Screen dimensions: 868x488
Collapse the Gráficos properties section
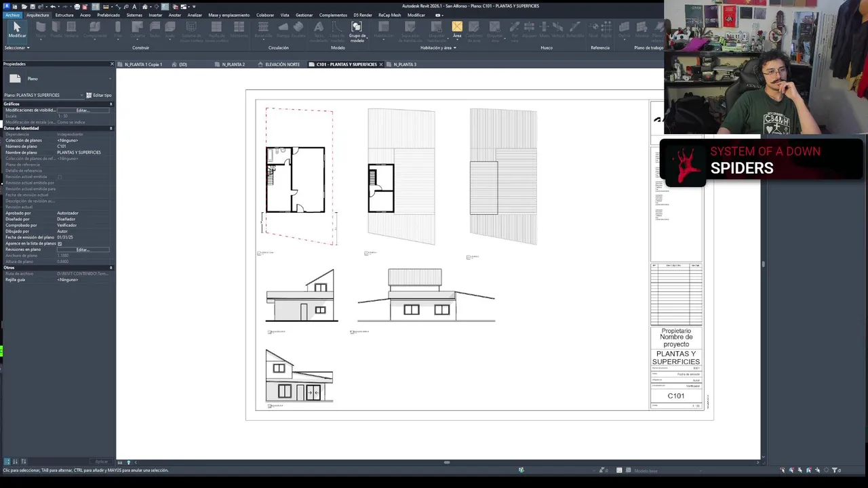(x=111, y=104)
